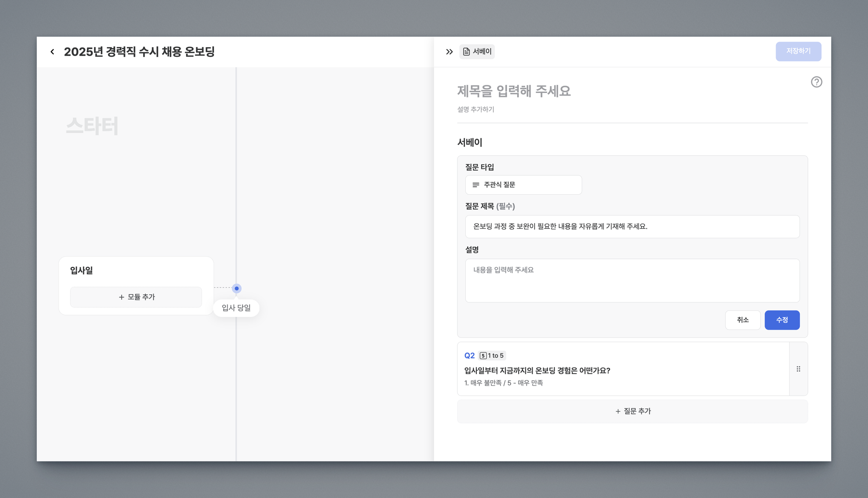Open the help question mark icon
This screenshot has height=498, width=868.
pyautogui.click(x=816, y=82)
